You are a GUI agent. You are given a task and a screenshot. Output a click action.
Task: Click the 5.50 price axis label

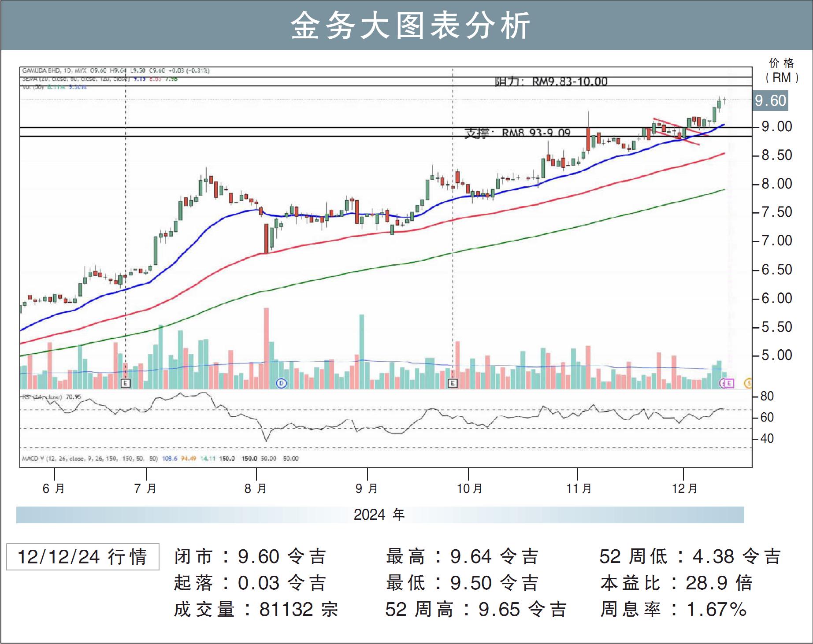pyautogui.click(x=777, y=327)
